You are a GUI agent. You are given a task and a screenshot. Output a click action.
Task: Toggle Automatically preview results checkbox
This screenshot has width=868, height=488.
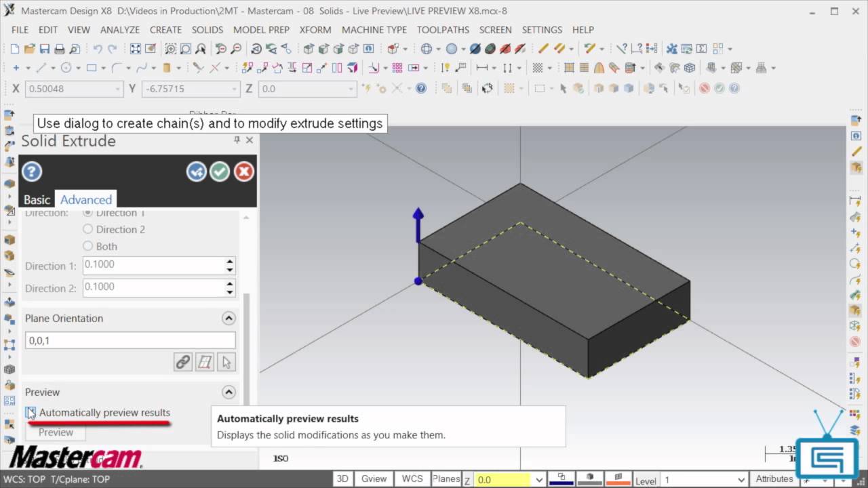click(x=31, y=412)
